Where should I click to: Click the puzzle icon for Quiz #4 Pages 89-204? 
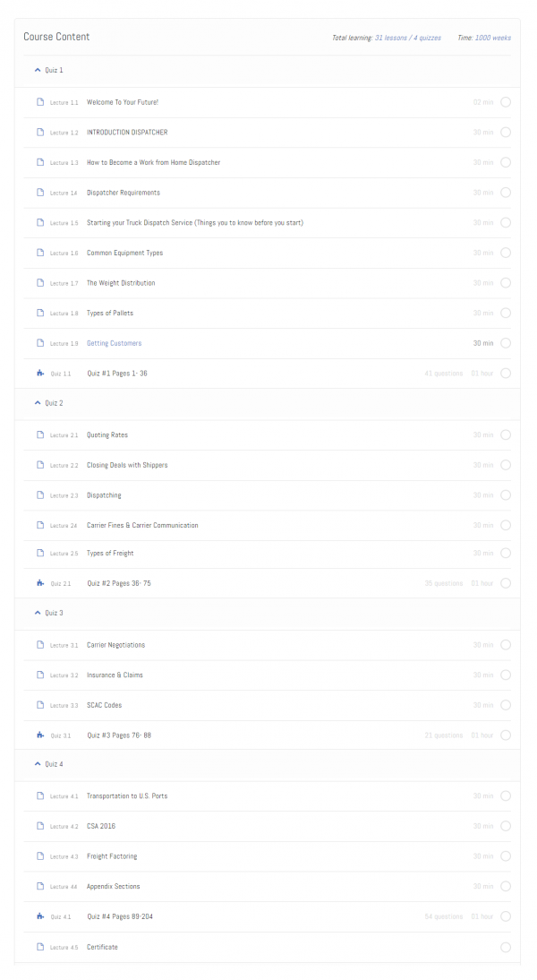tap(39, 916)
